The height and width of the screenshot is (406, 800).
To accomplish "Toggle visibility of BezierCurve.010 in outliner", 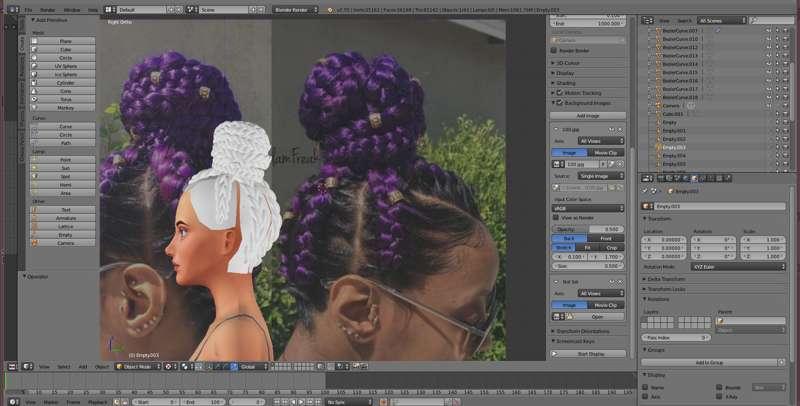I will coord(769,39).
